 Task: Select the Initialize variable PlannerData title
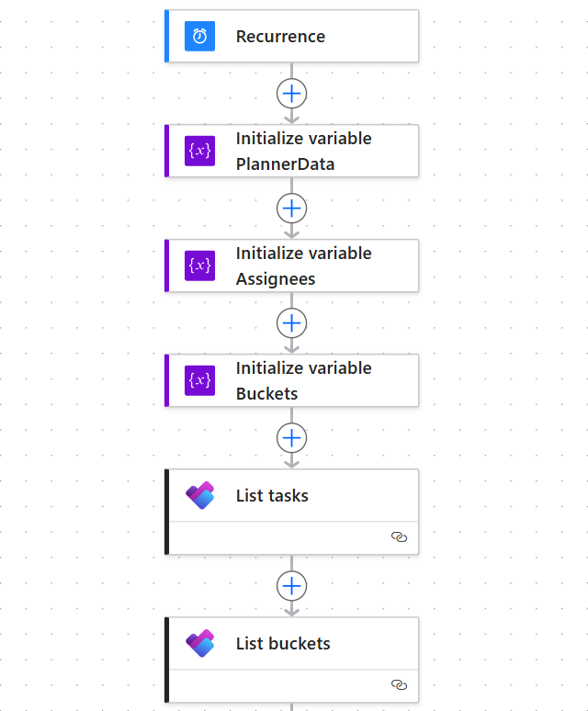(303, 152)
